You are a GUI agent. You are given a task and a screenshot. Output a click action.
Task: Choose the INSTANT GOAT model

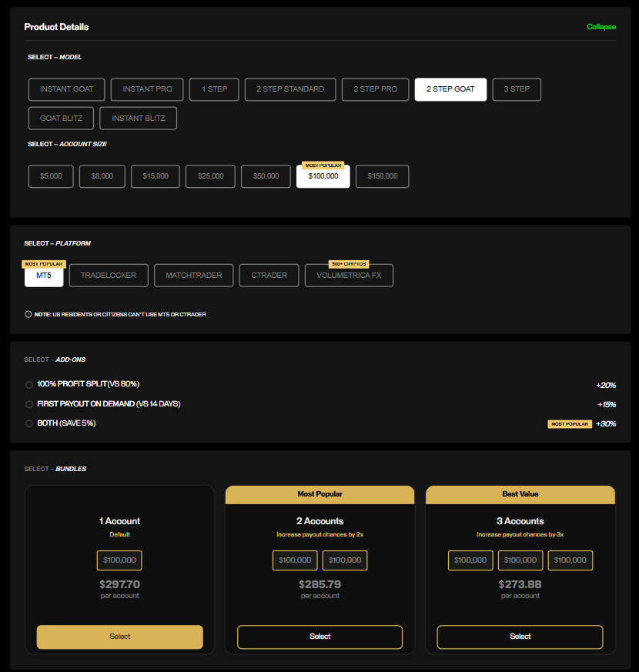pyautogui.click(x=66, y=89)
